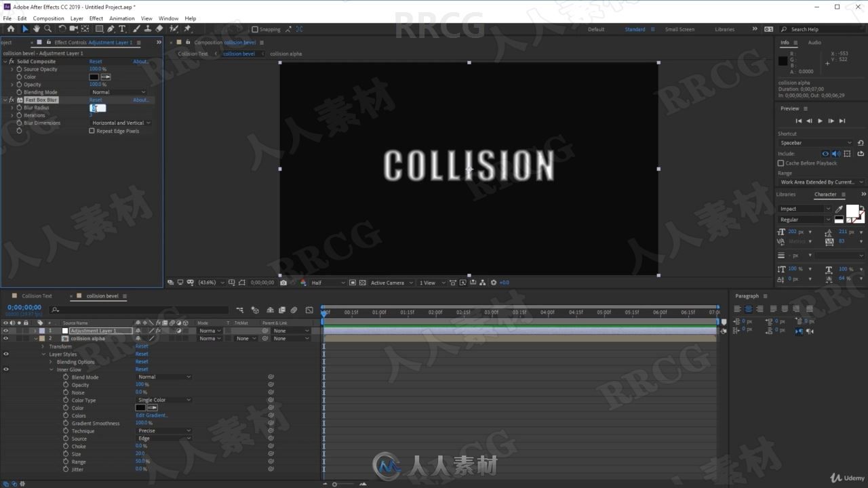Open Preview Shortcut Spacebar dropdown
This screenshot has height=488, width=868.
click(815, 143)
